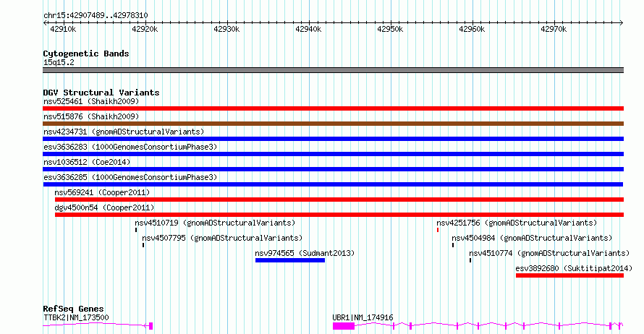The image size is (644, 334).
Task: Select the 42920k ruler tick label
Action: 145,29
